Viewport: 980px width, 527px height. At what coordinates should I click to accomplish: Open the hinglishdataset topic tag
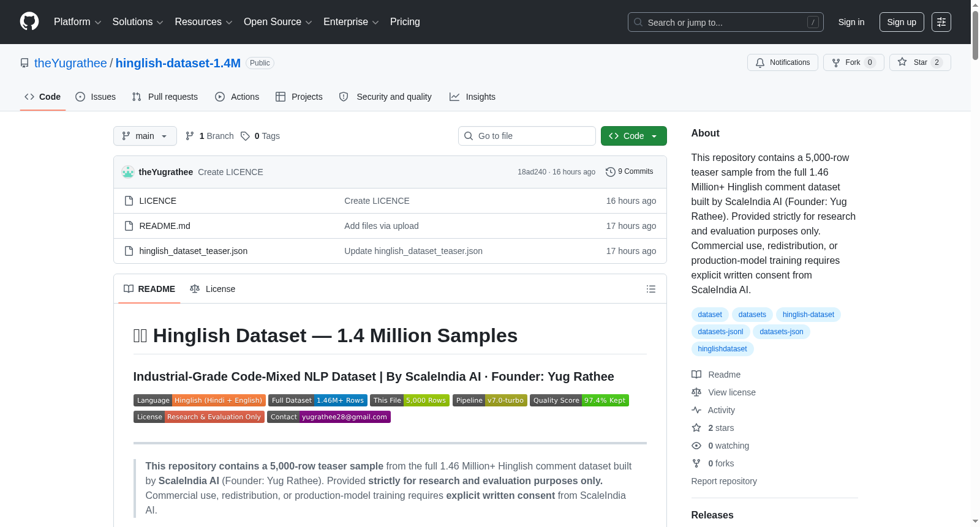pyautogui.click(x=723, y=349)
